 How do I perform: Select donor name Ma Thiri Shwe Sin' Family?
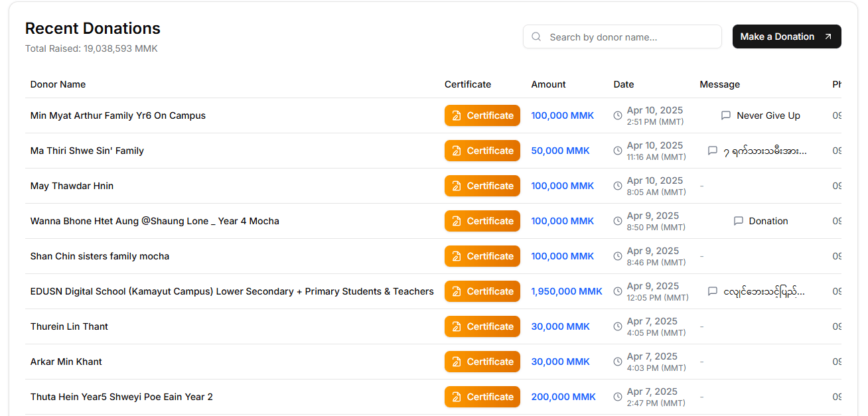(x=87, y=151)
